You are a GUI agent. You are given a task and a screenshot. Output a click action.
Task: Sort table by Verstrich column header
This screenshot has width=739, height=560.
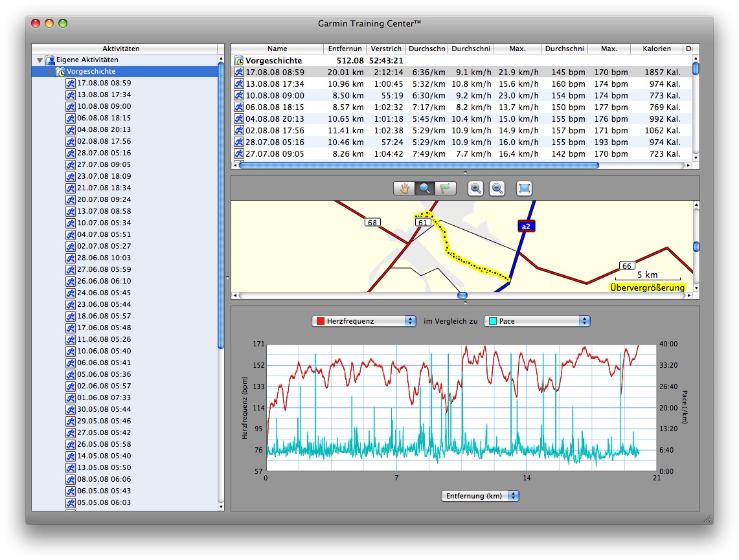coord(385,49)
